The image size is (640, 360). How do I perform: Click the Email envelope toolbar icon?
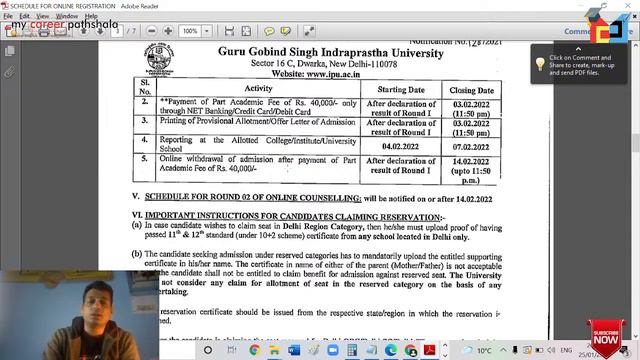(60, 32)
